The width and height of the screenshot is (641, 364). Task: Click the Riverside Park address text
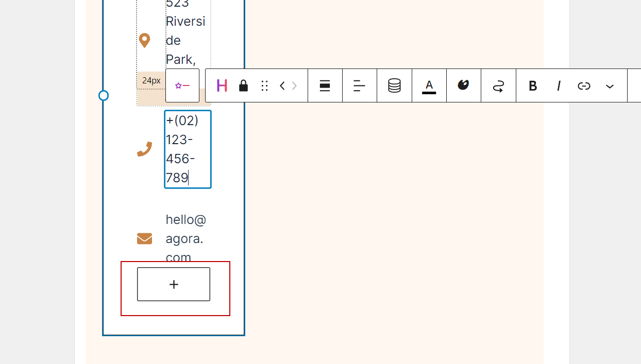tap(185, 32)
